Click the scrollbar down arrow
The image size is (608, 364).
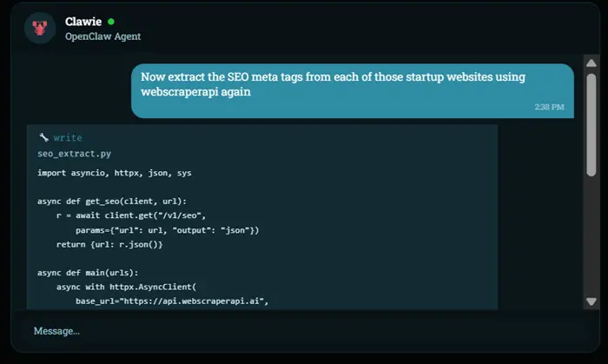click(x=591, y=301)
